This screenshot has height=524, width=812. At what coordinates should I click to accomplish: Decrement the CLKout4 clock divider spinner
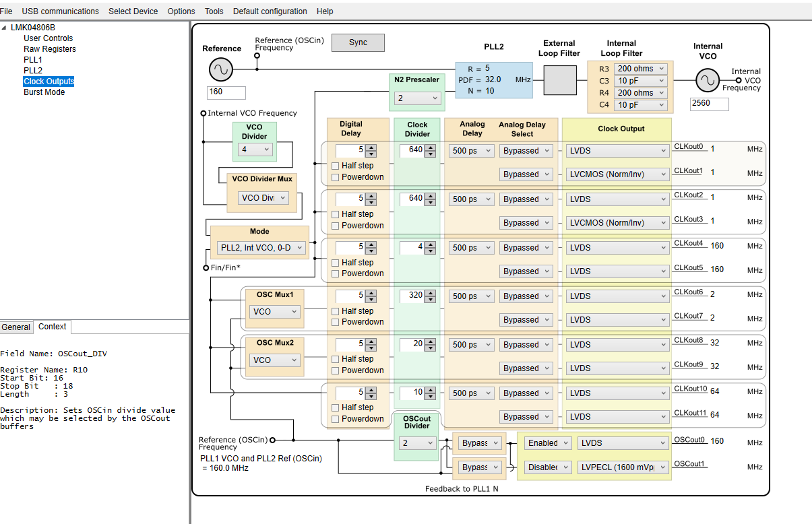tap(431, 251)
